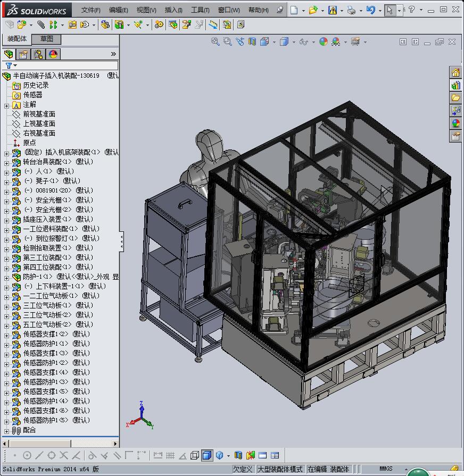Expand the 转台治具装配<1> tree node
Viewport: 464px width, 476px height.
coord(6,162)
